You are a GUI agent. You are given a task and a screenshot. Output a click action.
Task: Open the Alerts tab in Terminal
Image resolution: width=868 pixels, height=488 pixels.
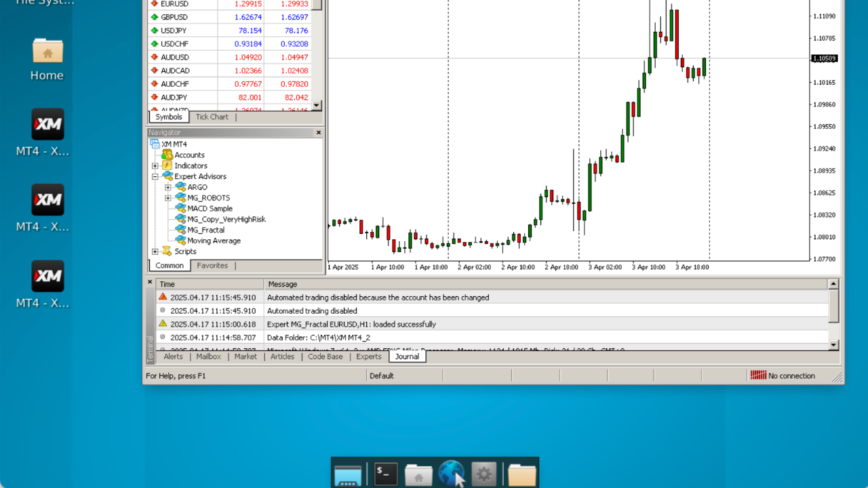tap(173, 357)
